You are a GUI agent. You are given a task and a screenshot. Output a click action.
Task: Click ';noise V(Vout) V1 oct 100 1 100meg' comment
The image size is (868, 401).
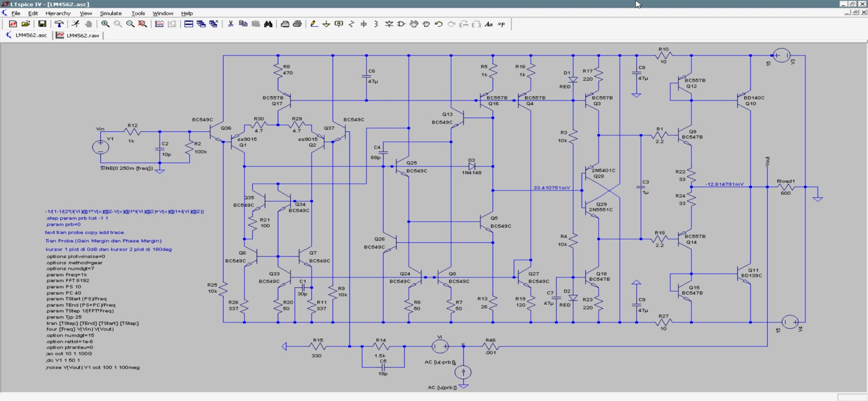tap(92, 368)
